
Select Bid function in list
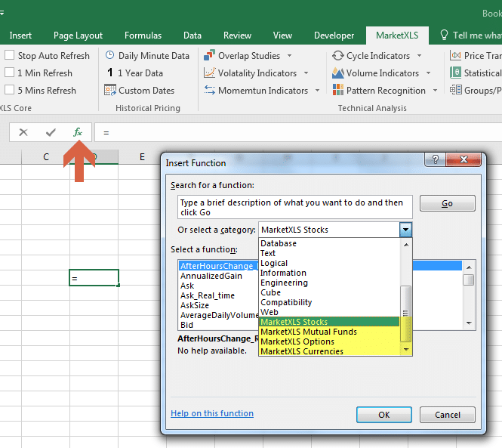click(186, 325)
